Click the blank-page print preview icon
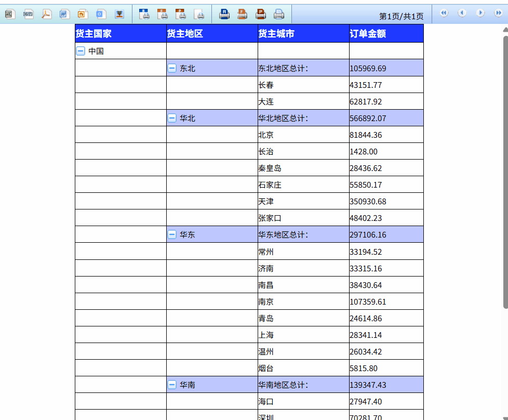The height and width of the screenshot is (420, 508). 199,14
